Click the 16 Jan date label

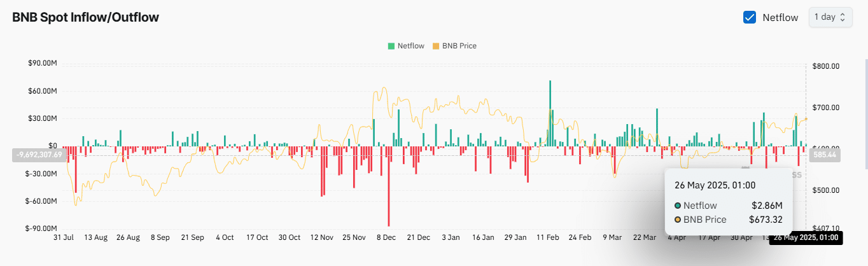(483, 237)
